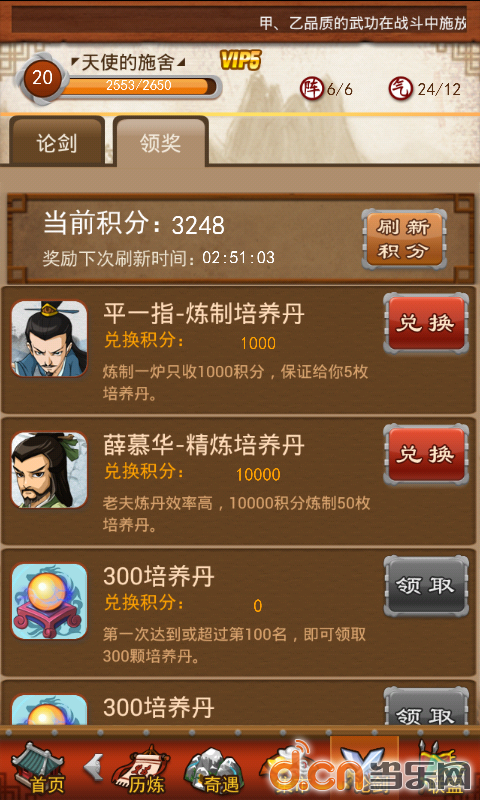Image resolution: width=480 pixels, height=800 pixels.
Task: Redeem 平一指-炼制培养丹 with 兑换
Action: [426, 323]
